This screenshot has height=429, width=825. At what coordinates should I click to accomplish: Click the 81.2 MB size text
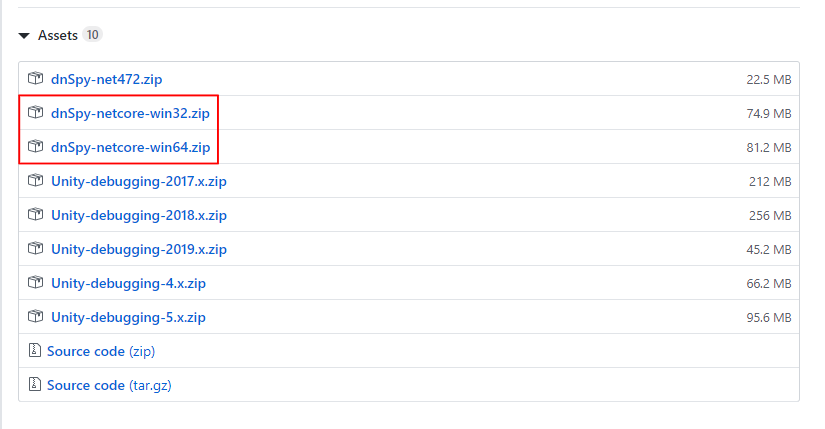769,148
